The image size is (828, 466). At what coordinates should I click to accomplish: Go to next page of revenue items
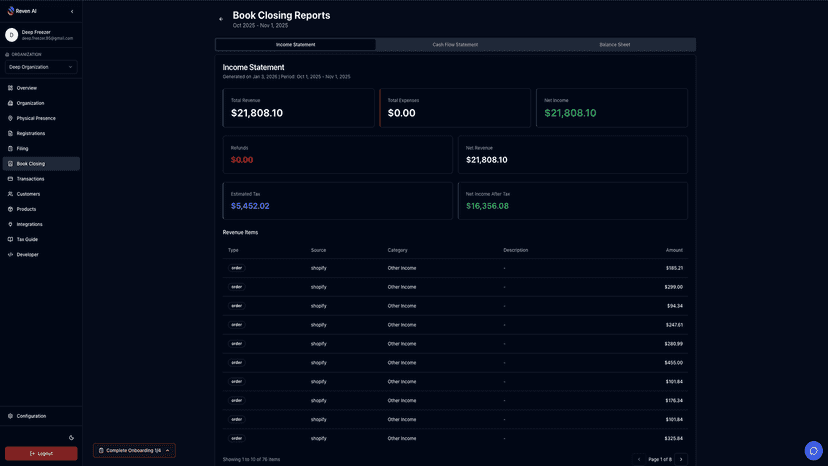(681, 459)
